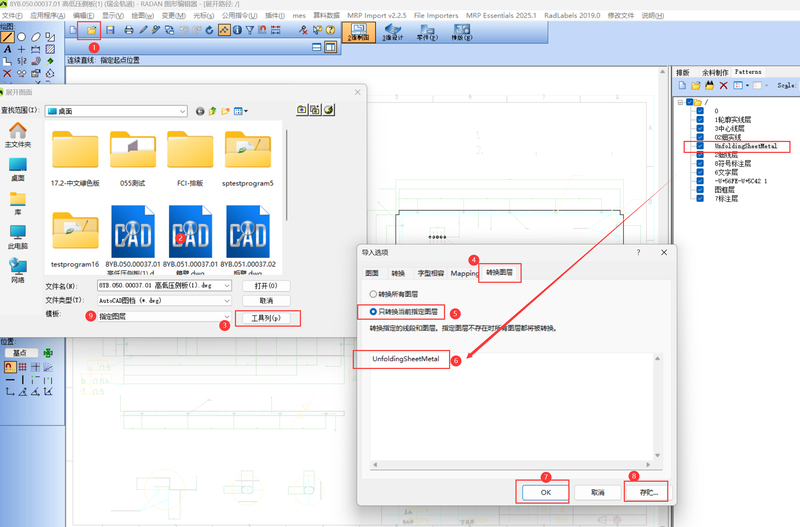The image size is (800, 527).
Task: Open 2D drafting mode button
Action: [356, 32]
